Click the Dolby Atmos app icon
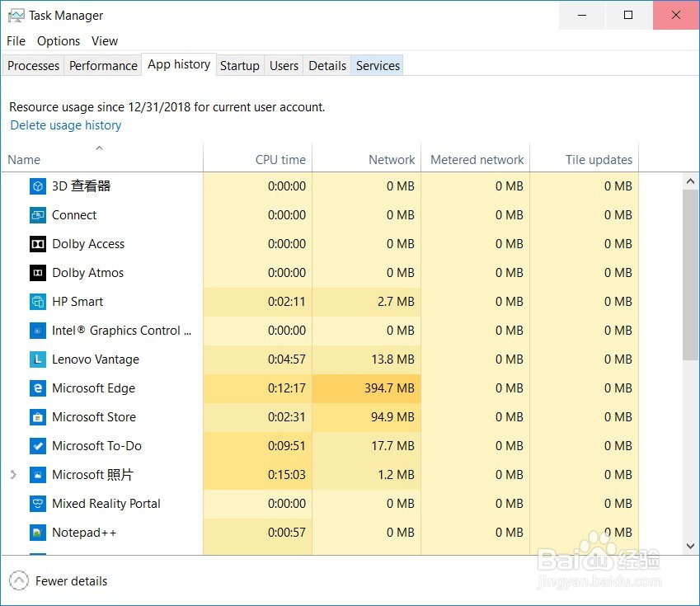Image resolution: width=700 pixels, height=606 pixels. (x=38, y=273)
